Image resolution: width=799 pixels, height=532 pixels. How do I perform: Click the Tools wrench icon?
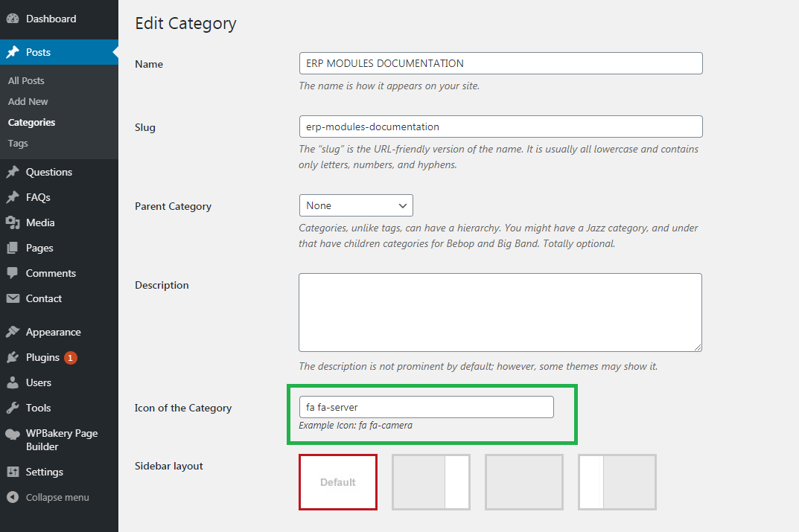[x=13, y=408]
